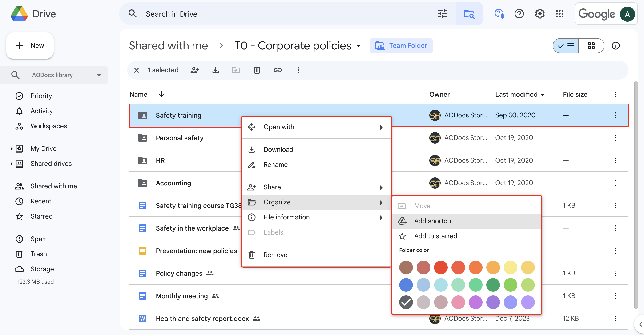Viewport: 644px width, 335px height.
Task: Switch to list layout view
Action: pos(566,45)
